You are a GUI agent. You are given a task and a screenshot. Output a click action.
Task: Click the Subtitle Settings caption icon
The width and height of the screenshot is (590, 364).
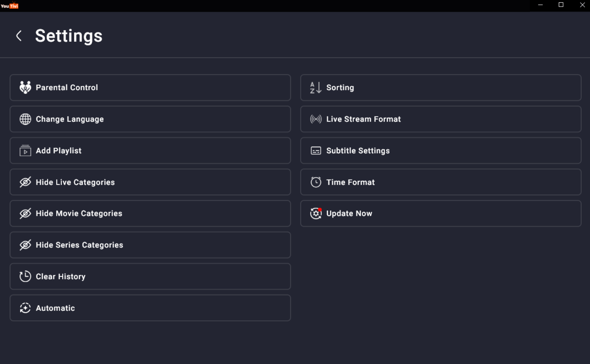click(x=316, y=151)
